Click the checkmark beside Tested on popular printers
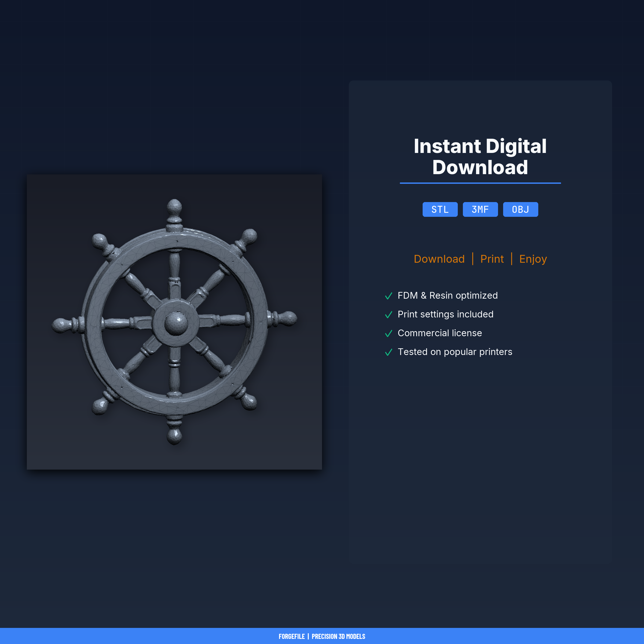 [x=388, y=352]
